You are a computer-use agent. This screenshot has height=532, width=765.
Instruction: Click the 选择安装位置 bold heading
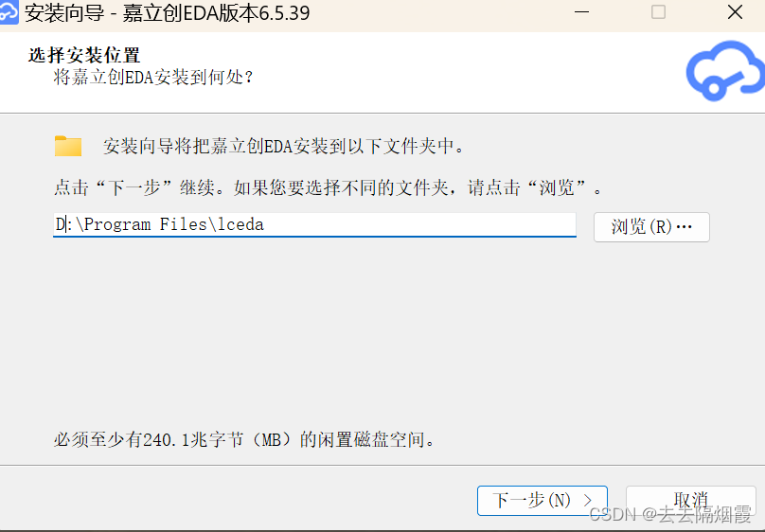[x=84, y=55]
